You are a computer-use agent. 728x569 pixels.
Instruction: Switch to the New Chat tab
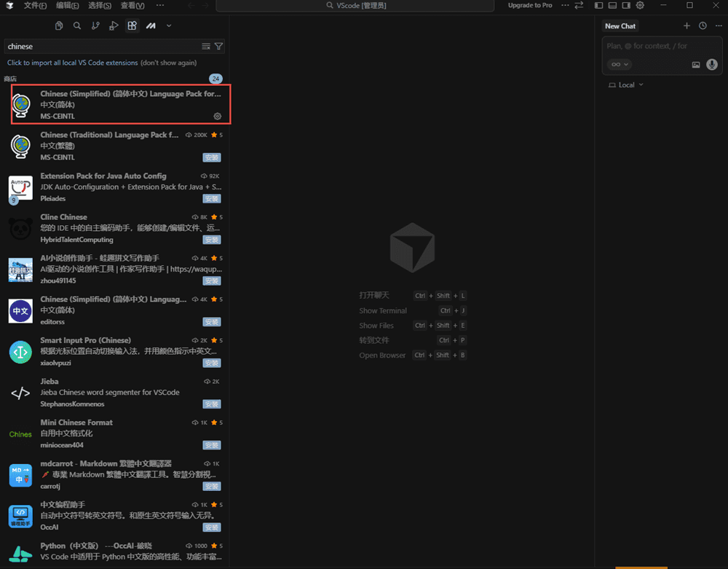coord(620,26)
